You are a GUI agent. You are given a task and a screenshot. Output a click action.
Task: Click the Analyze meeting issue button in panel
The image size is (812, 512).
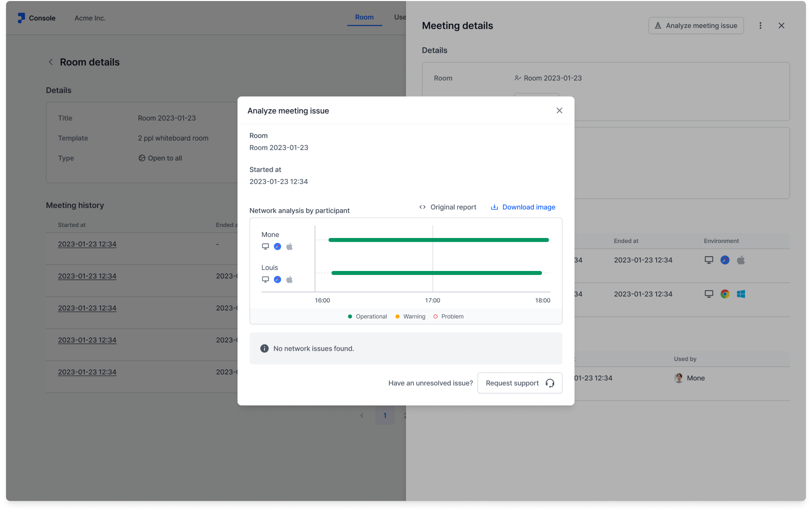click(696, 25)
